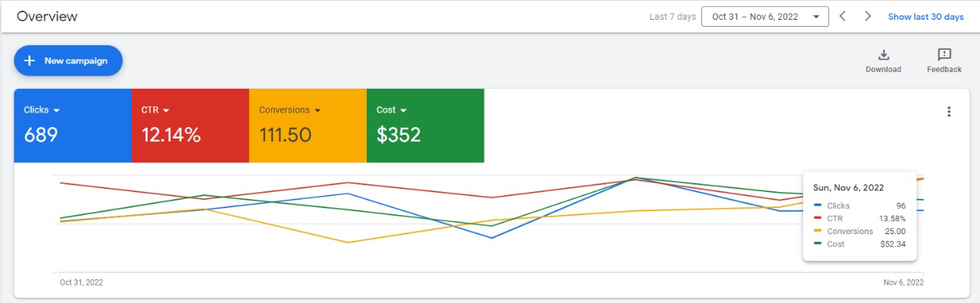Image resolution: width=980 pixels, height=303 pixels.
Task: Select the blue Clicks scorecard showing 689
Action: [x=73, y=125]
